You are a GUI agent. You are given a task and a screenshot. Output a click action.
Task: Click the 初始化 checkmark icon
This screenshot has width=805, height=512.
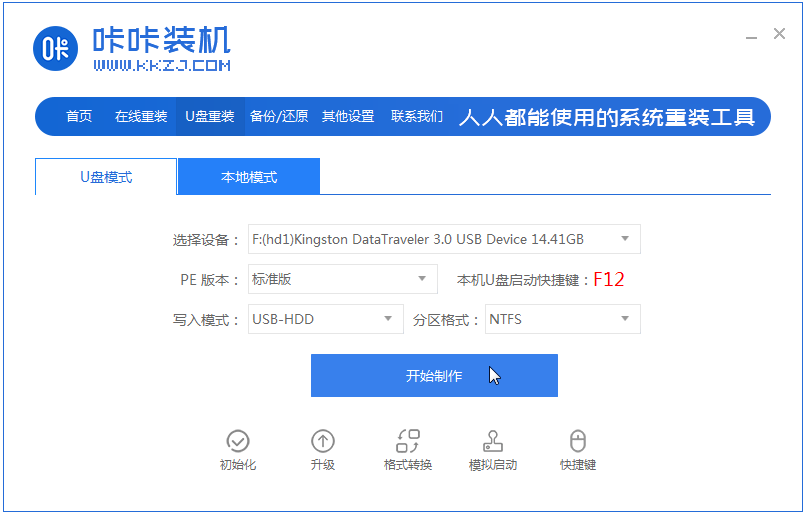[x=238, y=441]
